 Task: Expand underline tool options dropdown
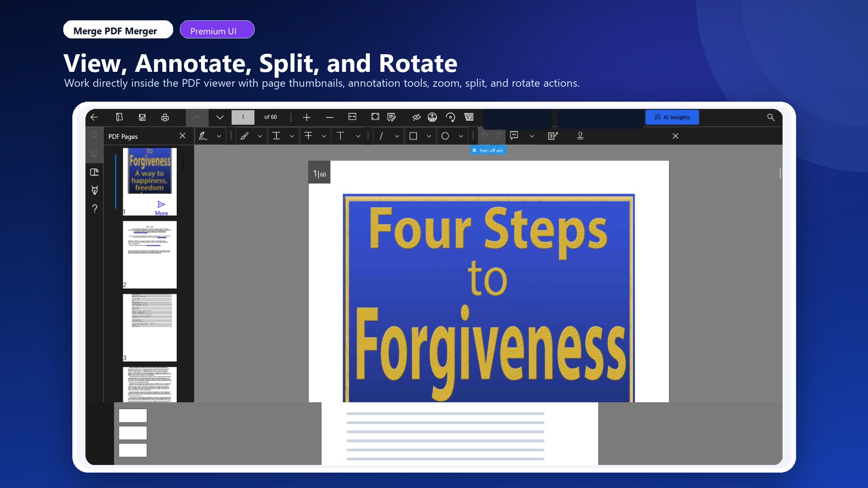pyautogui.click(x=292, y=136)
